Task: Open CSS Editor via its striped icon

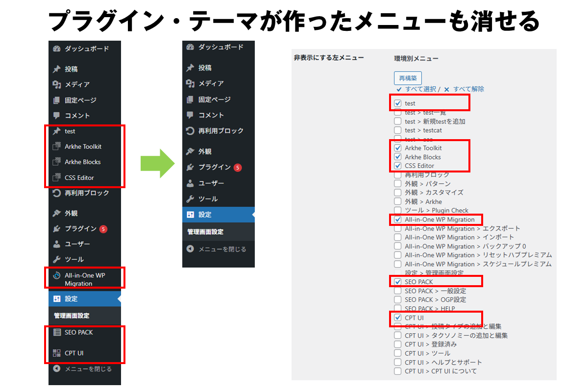Action: [x=56, y=178]
